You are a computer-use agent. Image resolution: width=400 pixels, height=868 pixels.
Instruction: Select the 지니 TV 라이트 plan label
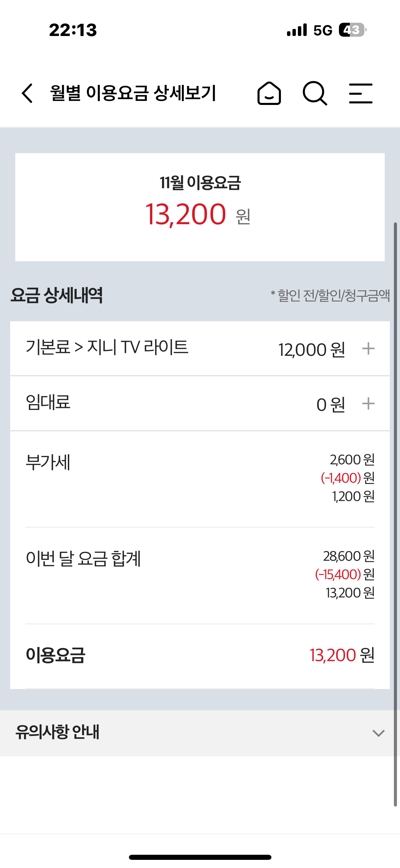coord(138,347)
